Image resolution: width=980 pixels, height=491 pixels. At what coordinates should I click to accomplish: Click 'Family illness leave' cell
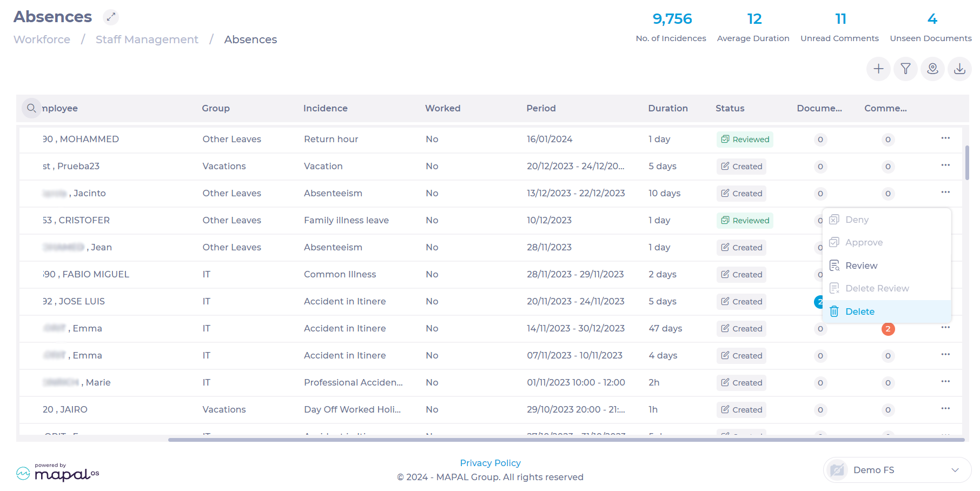click(346, 220)
